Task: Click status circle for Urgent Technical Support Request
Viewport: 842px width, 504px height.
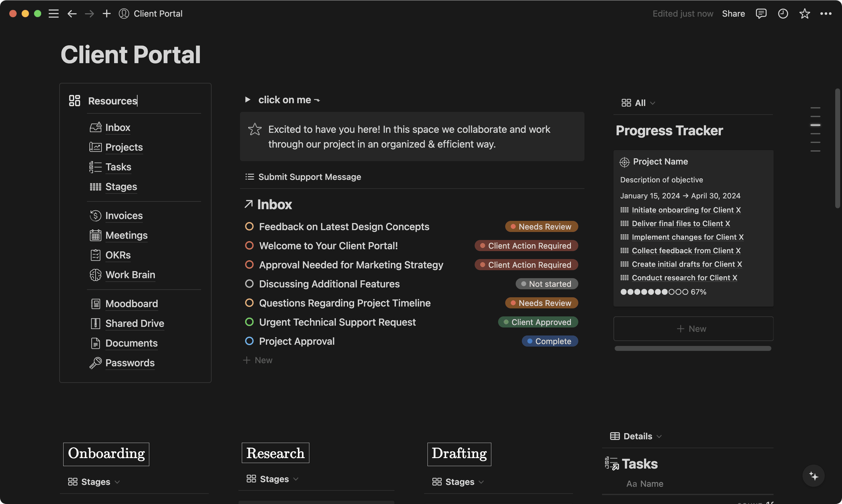Action: 249,322
